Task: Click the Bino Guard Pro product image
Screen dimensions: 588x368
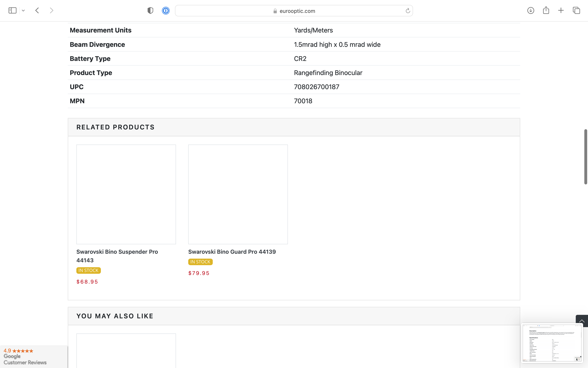Action: pos(238,194)
